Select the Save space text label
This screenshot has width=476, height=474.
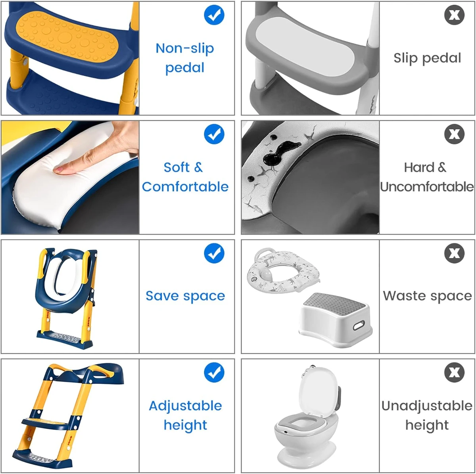185,296
